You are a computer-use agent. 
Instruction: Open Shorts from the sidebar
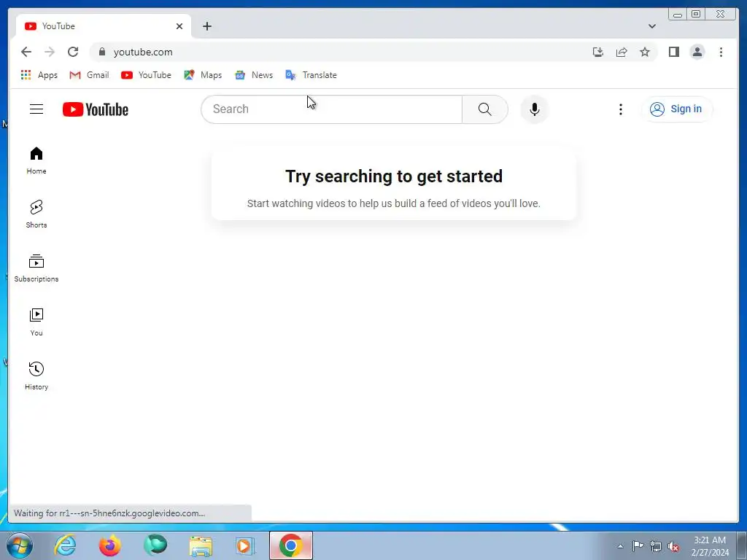click(x=36, y=214)
